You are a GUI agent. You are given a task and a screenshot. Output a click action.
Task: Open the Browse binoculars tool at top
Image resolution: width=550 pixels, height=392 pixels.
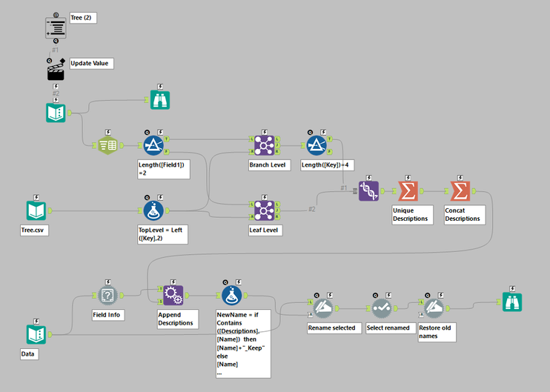click(160, 100)
